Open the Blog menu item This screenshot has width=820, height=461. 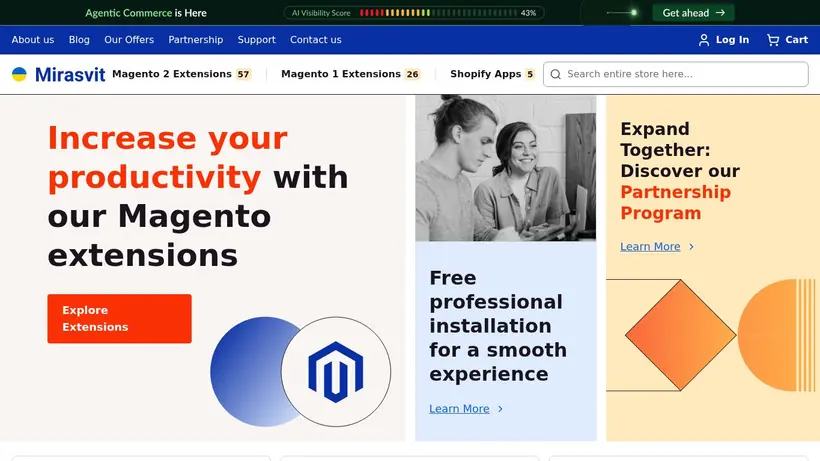79,40
